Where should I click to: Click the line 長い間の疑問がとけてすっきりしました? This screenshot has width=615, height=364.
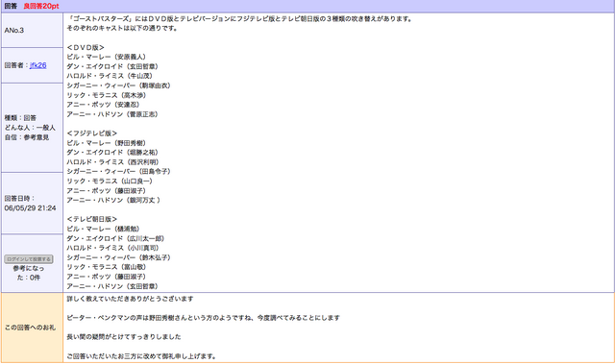(x=124, y=337)
